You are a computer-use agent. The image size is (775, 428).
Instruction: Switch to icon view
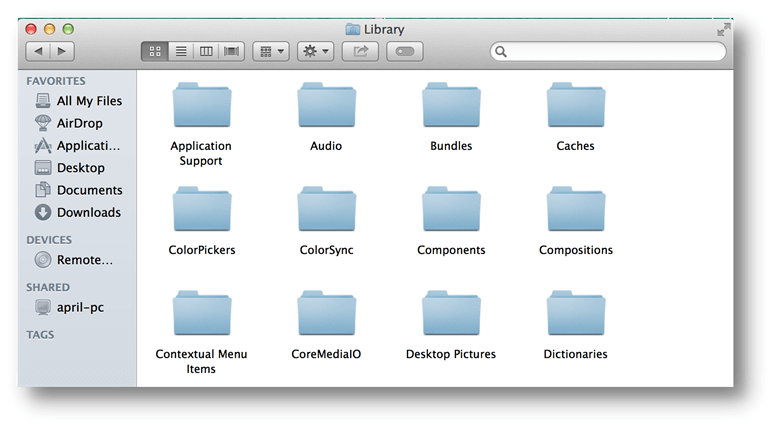(155, 51)
